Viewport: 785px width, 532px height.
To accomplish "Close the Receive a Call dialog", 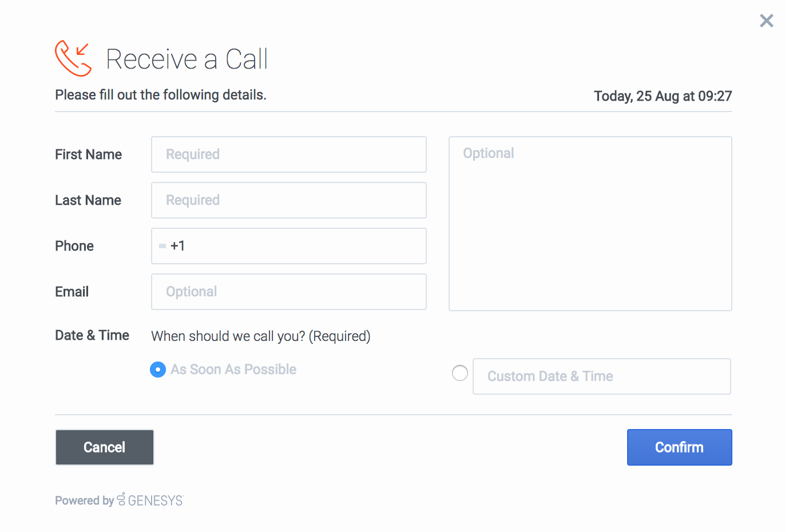I will click(x=766, y=21).
